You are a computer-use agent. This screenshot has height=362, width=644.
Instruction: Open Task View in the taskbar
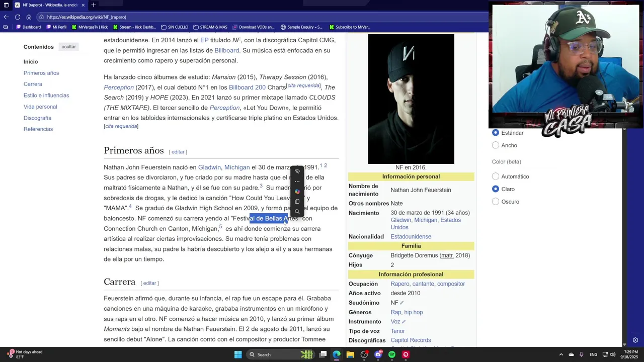(323, 354)
